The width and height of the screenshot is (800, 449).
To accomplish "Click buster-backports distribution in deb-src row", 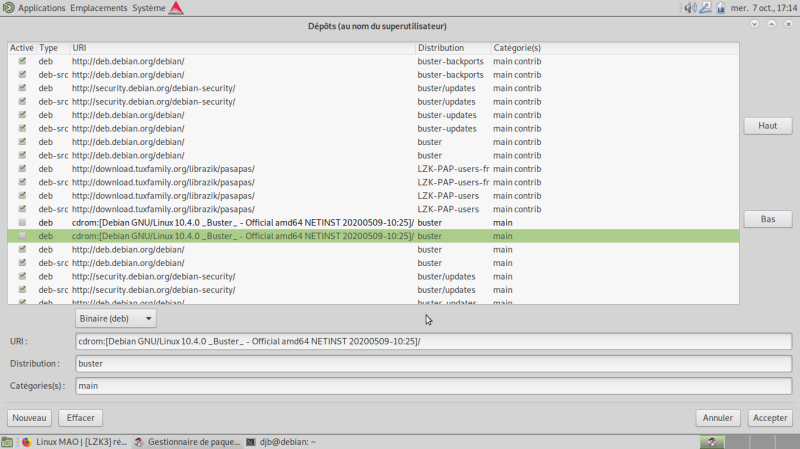I will click(450, 74).
